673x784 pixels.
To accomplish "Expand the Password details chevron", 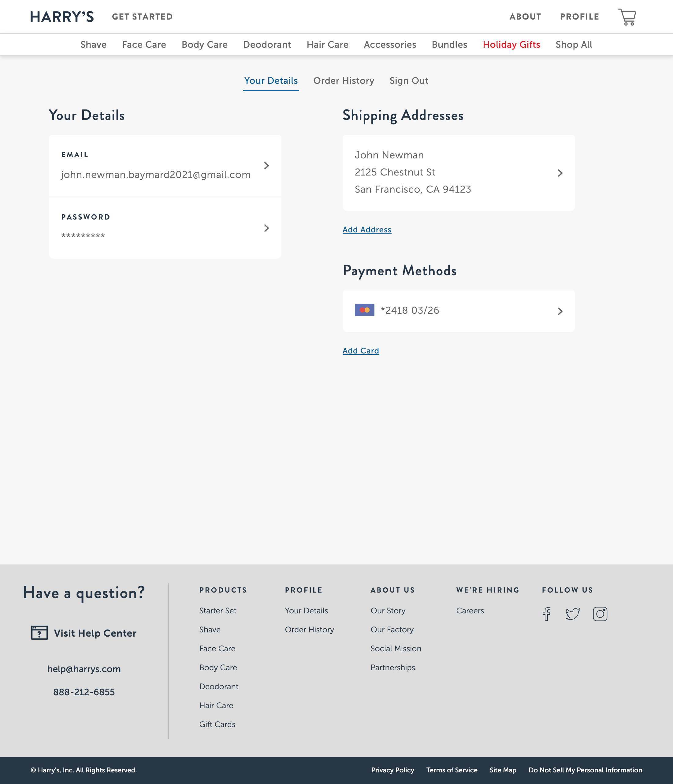I will [x=266, y=228].
